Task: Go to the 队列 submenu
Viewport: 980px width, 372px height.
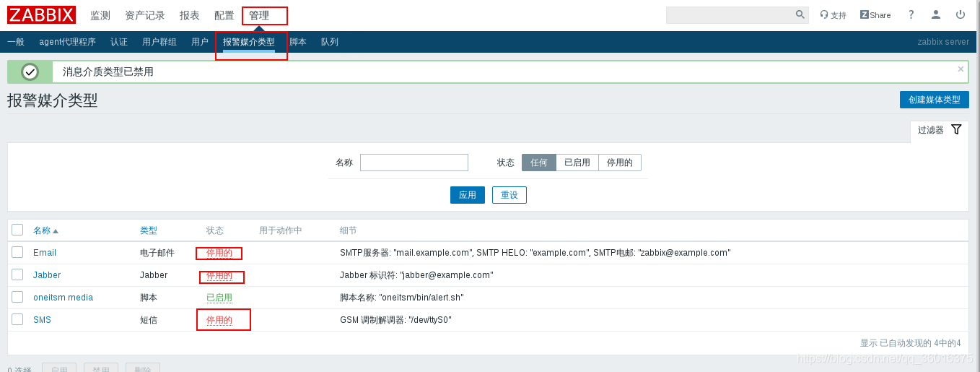Action: pos(330,42)
